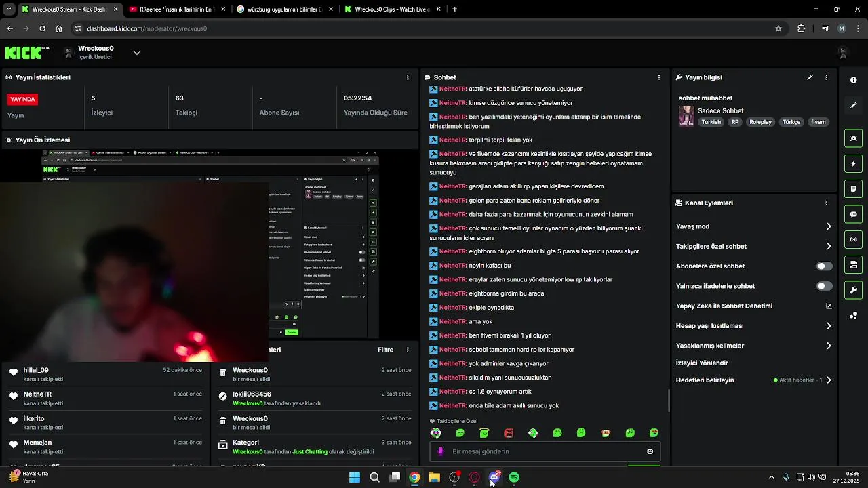This screenshot has width=868, height=488.
Task: Open File Explorer from the taskbar
Action: click(x=434, y=477)
